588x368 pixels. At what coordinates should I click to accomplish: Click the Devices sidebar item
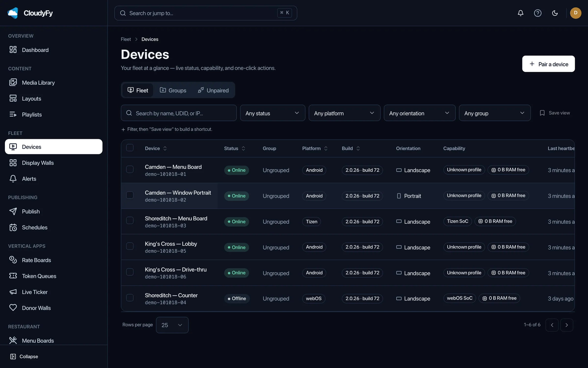coord(54,147)
